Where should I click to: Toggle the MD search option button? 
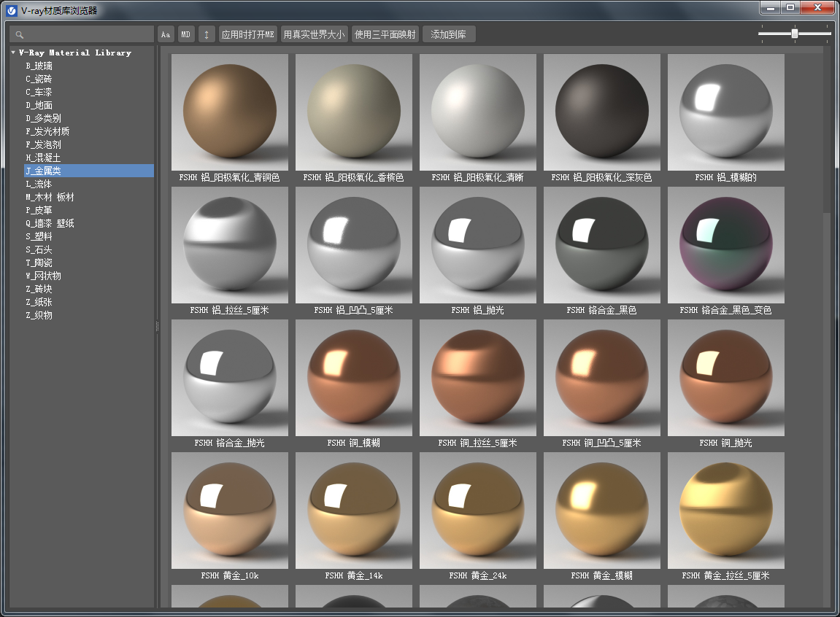(186, 34)
